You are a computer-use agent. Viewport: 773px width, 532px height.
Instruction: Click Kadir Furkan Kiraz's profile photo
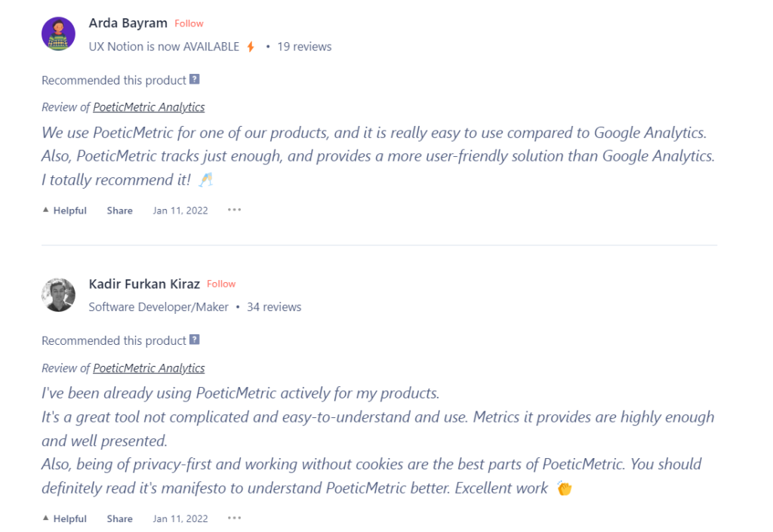(x=58, y=295)
